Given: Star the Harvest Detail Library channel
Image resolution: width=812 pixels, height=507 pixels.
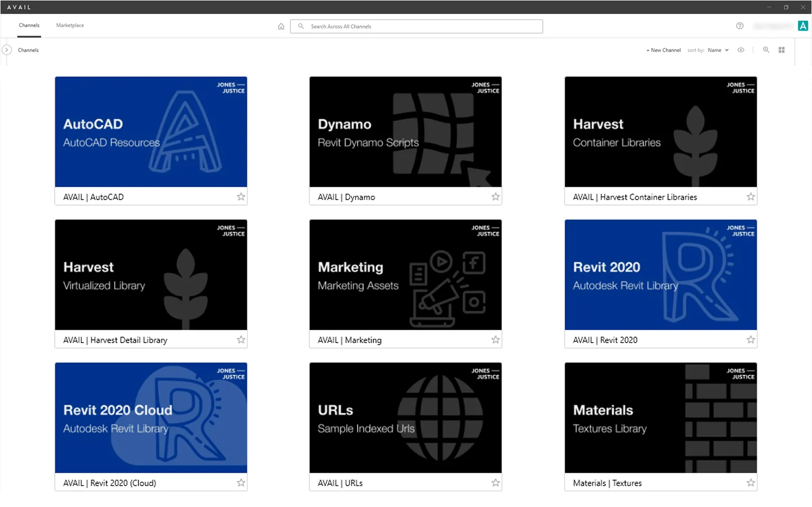Looking at the screenshot, I should (241, 340).
